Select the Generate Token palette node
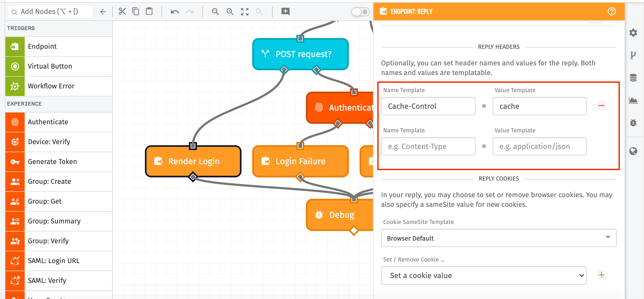 (x=59, y=162)
